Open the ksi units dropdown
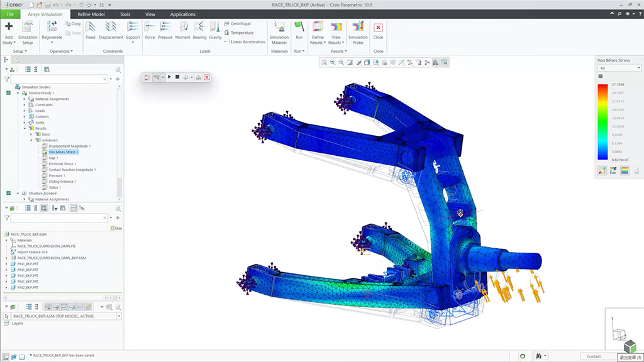This screenshot has height=362, width=644. 619,68
